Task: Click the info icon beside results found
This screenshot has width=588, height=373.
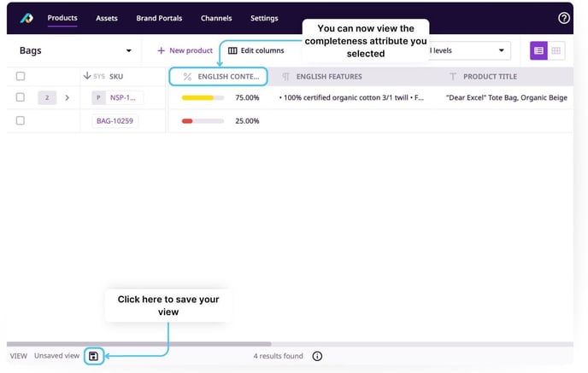Action: pos(317,356)
